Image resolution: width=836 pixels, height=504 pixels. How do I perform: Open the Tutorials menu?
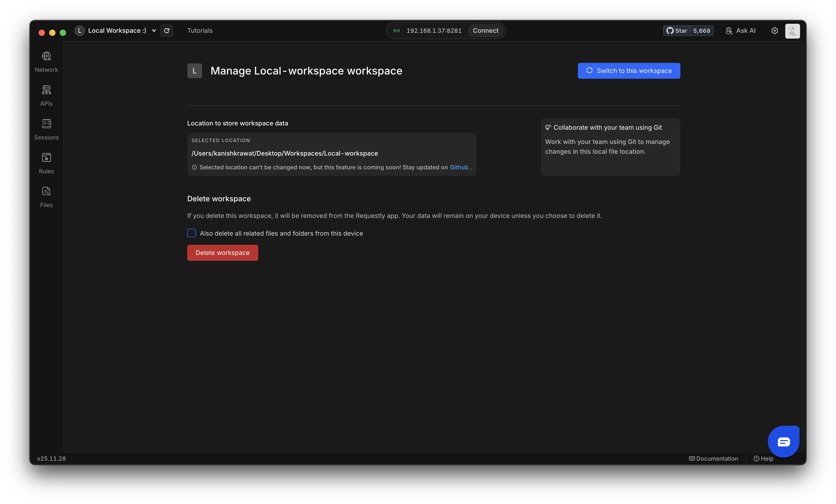pyautogui.click(x=200, y=31)
